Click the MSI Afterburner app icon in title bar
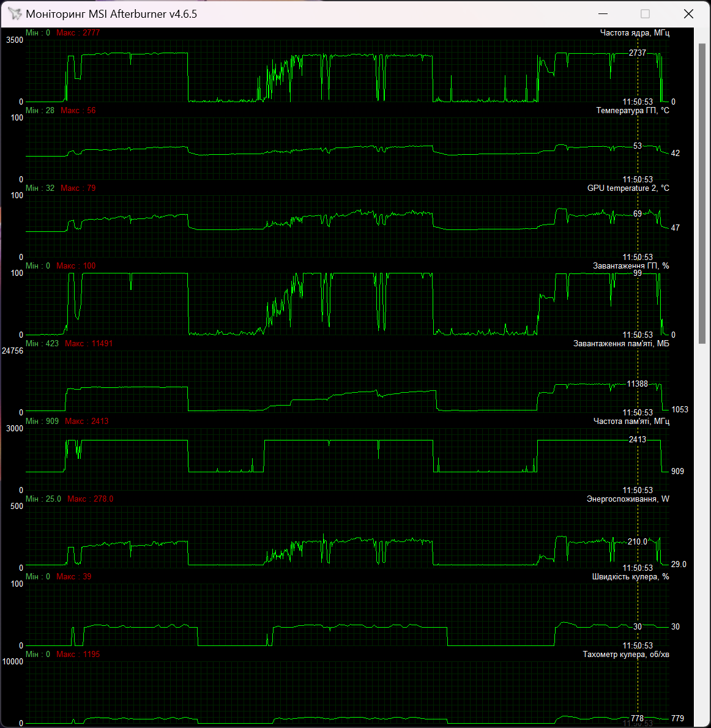 pyautogui.click(x=15, y=14)
